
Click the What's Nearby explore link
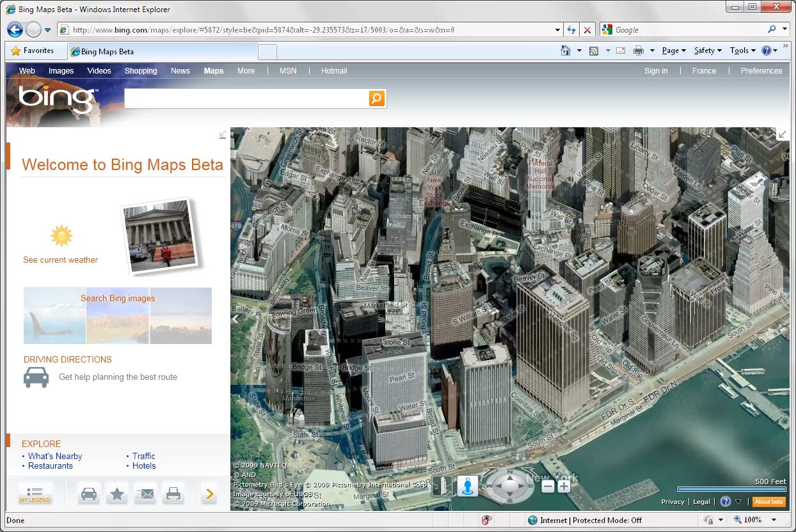click(55, 456)
